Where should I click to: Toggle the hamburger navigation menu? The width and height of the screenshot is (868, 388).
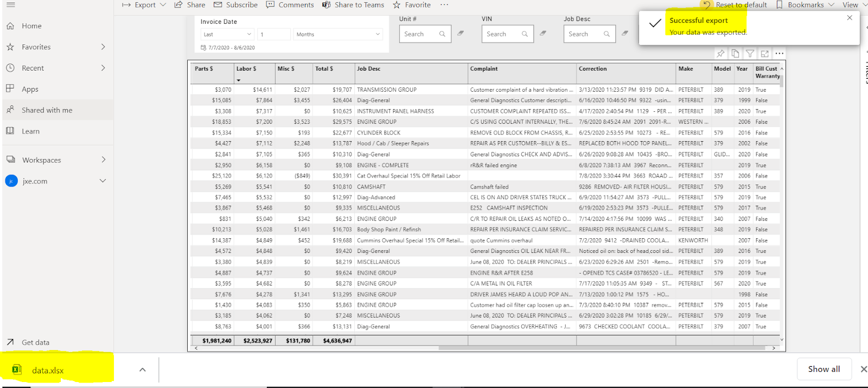pos(10,4)
